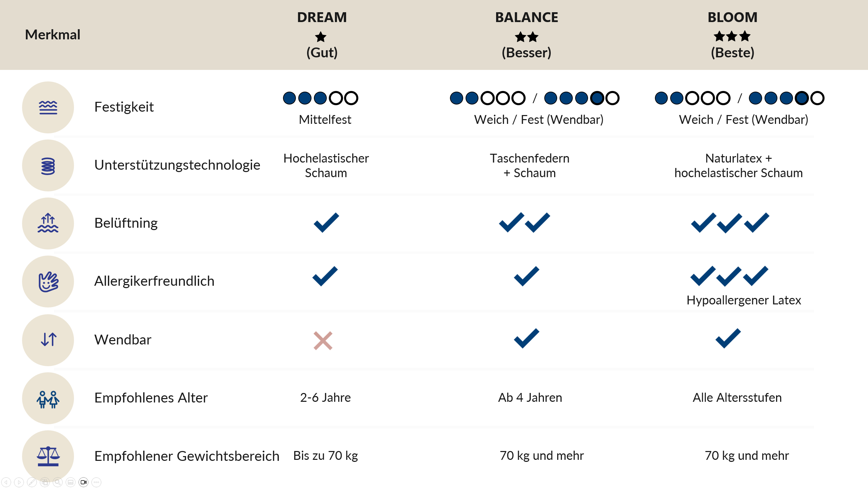Select the DREAM column header
The height and width of the screenshot is (488, 868).
322,35
